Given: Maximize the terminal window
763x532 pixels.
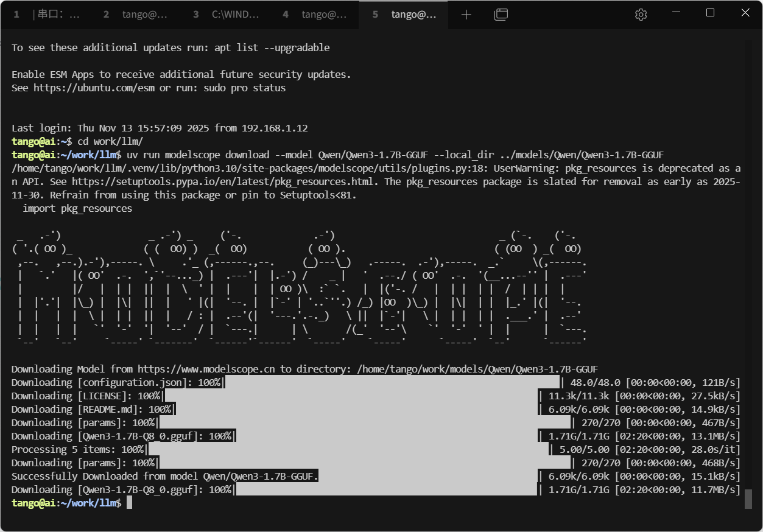Looking at the screenshot, I should click(x=710, y=13).
